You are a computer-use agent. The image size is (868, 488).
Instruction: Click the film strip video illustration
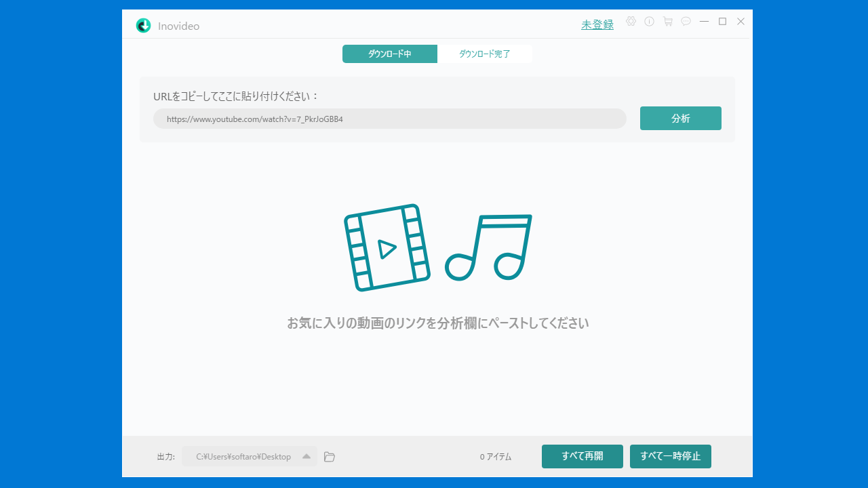387,247
